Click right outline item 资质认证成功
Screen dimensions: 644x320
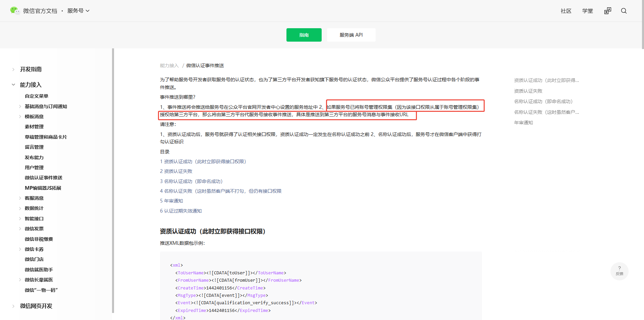pos(546,80)
